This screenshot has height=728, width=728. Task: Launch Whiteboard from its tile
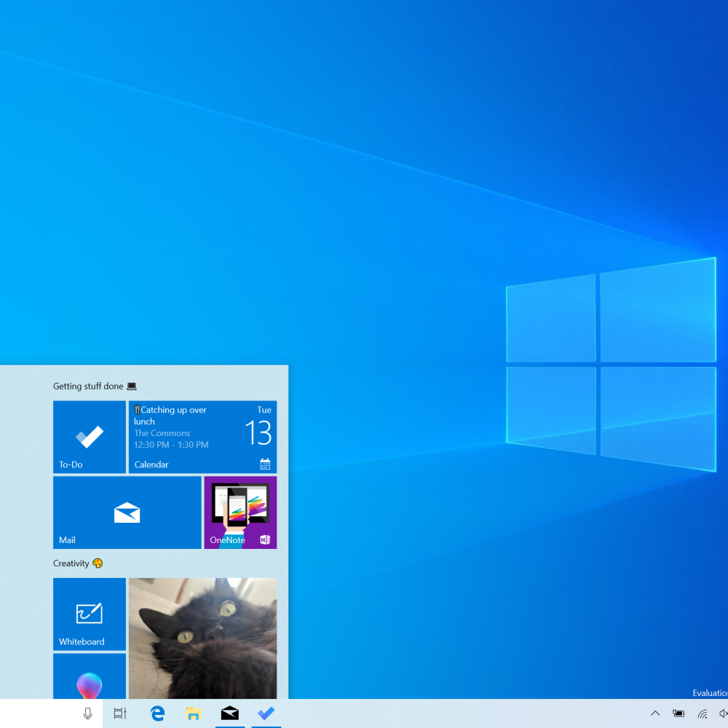(89, 614)
